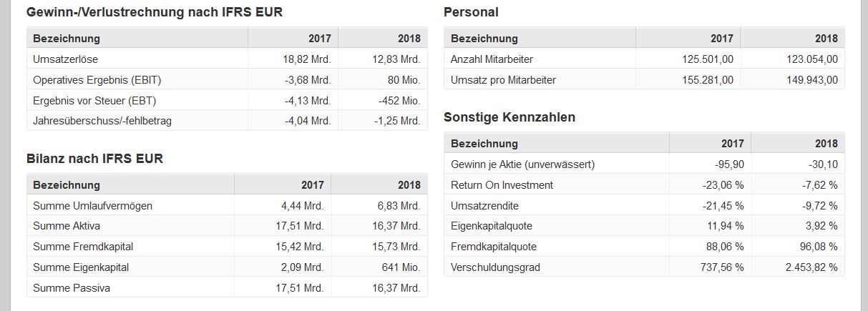Click the Bilanz nach IFRS EUR heading
The width and height of the screenshot is (868, 311).
(94, 159)
